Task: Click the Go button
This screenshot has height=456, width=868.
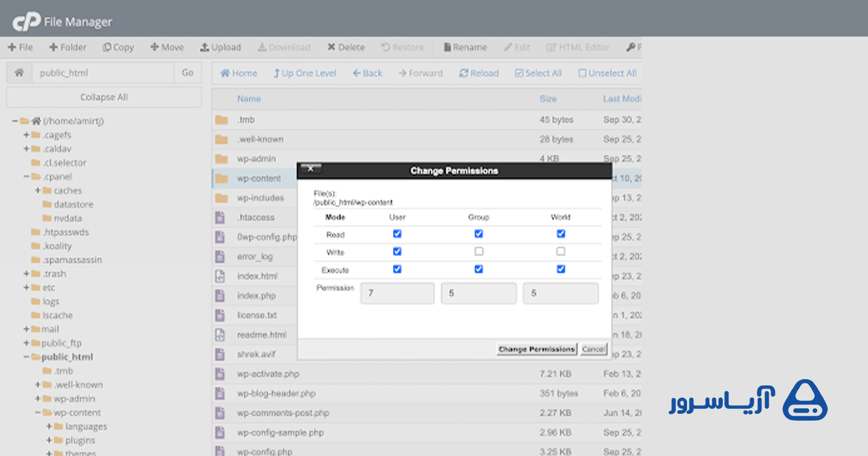Action: pos(188,72)
